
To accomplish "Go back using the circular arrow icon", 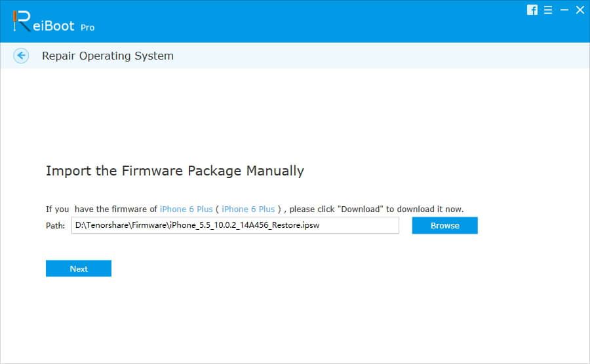I will (x=21, y=56).
